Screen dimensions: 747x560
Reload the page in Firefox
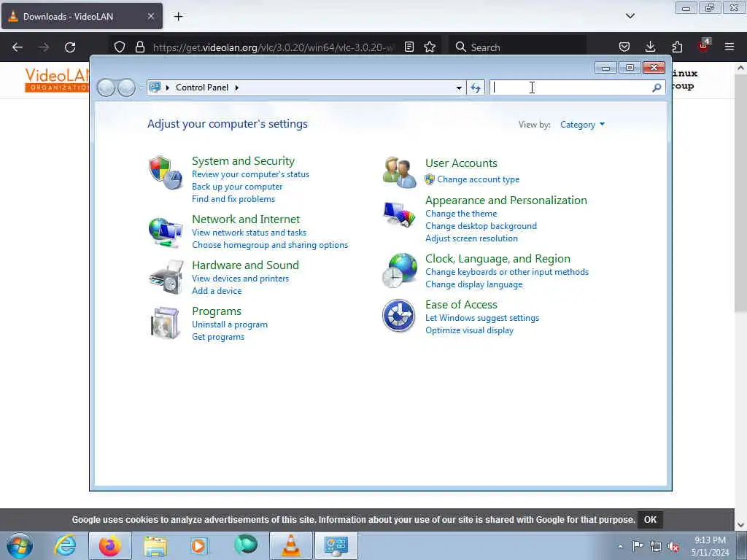click(x=70, y=47)
